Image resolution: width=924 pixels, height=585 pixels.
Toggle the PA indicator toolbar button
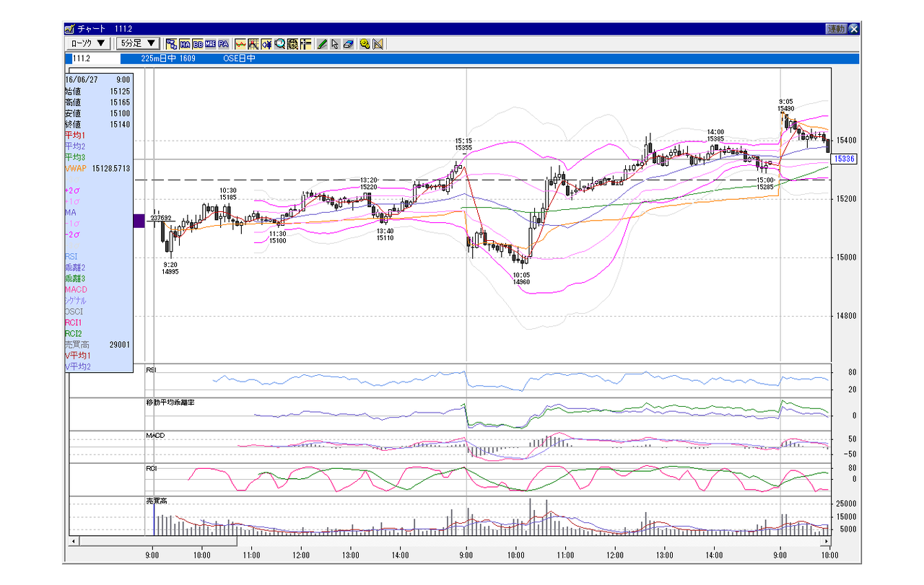[223, 43]
